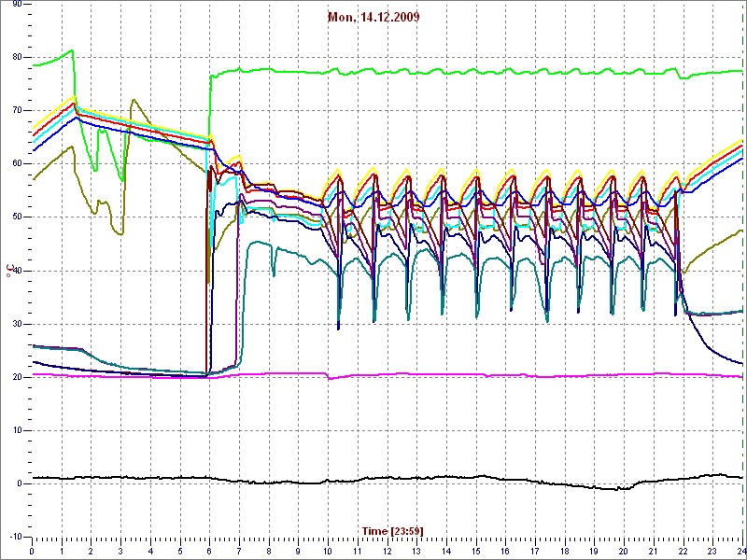This screenshot has width=747, height=560.
Task: Select the 10 hour tick label on the time axis
Action: pyautogui.click(x=328, y=551)
